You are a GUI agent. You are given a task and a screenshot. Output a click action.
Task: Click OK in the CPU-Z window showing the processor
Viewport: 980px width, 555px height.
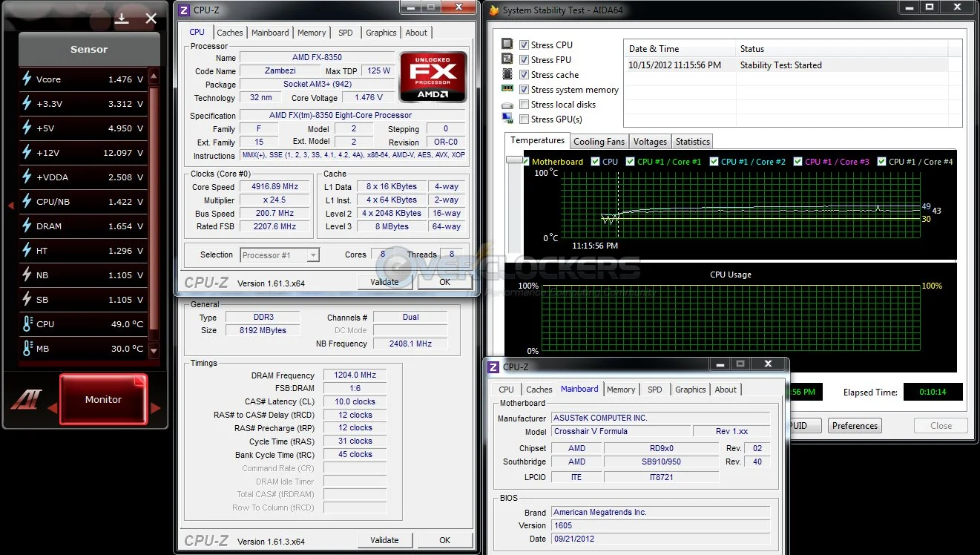tap(444, 282)
